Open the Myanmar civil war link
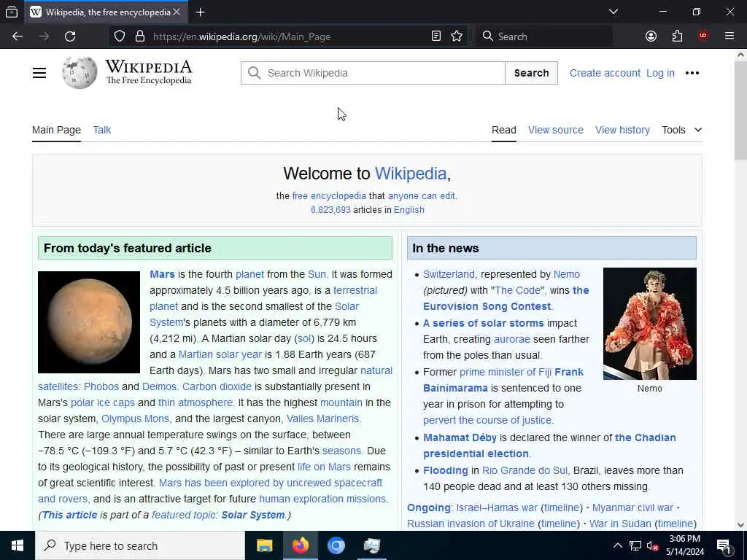Screen dimensions: 747x560 632,507
